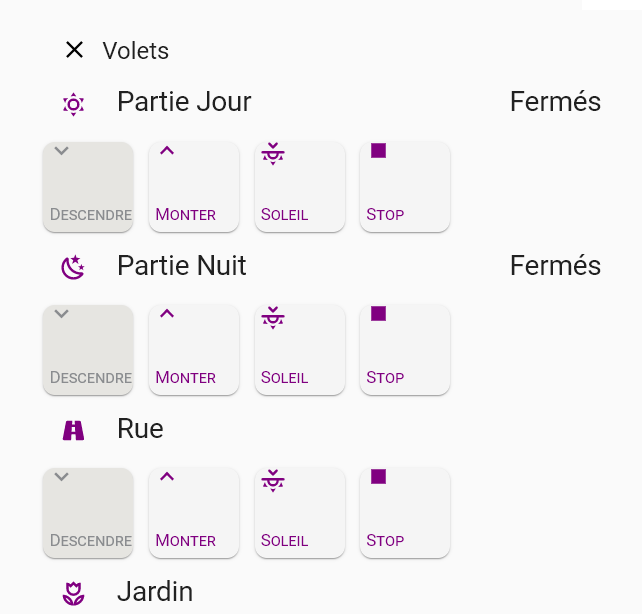This screenshot has width=642, height=614.
Task: Raise Partie Nuit shutters with Monter
Action: [194, 350]
